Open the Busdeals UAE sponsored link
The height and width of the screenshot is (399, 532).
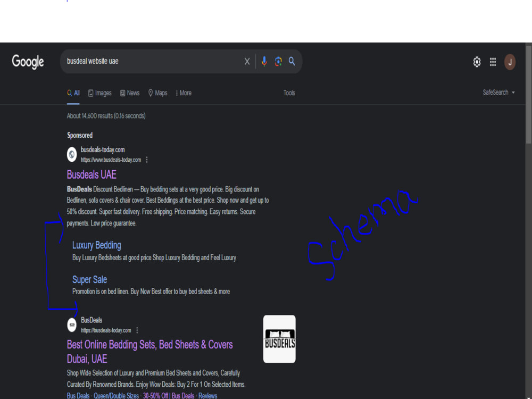click(92, 174)
